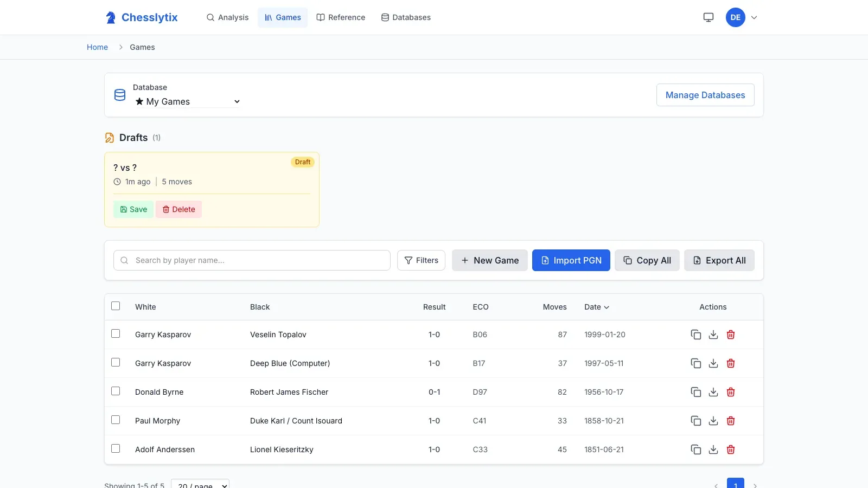Viewport: 868px width, 488px height.
Task: Copy the Paul Morphy game
Action: (x=696, y=421)
